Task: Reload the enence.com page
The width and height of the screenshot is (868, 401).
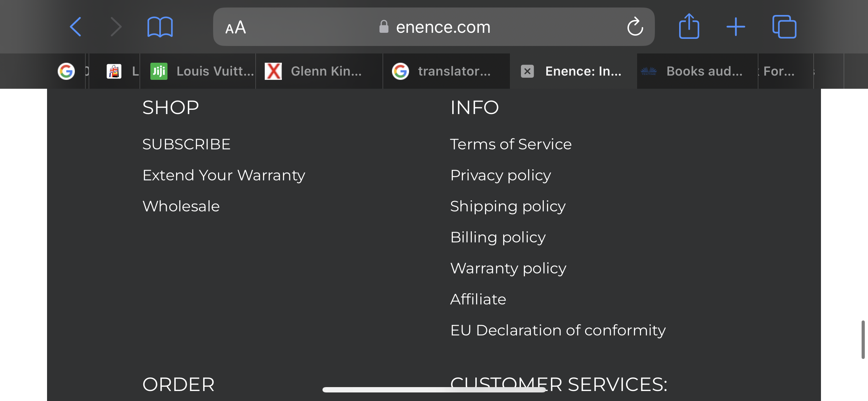Action: (635, 27)
